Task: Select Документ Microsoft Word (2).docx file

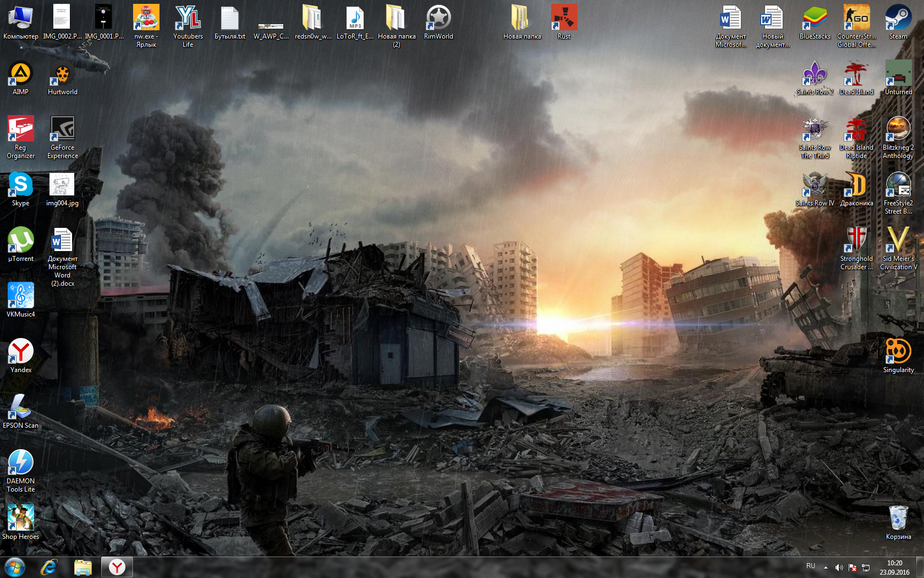Action: (x=63, y=257)
